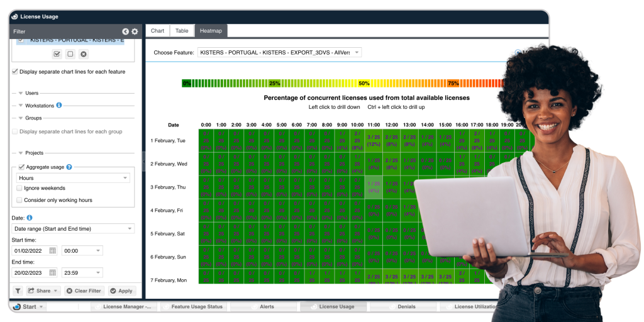Toggle Display separate chart lines for each feature

(15, 72)
